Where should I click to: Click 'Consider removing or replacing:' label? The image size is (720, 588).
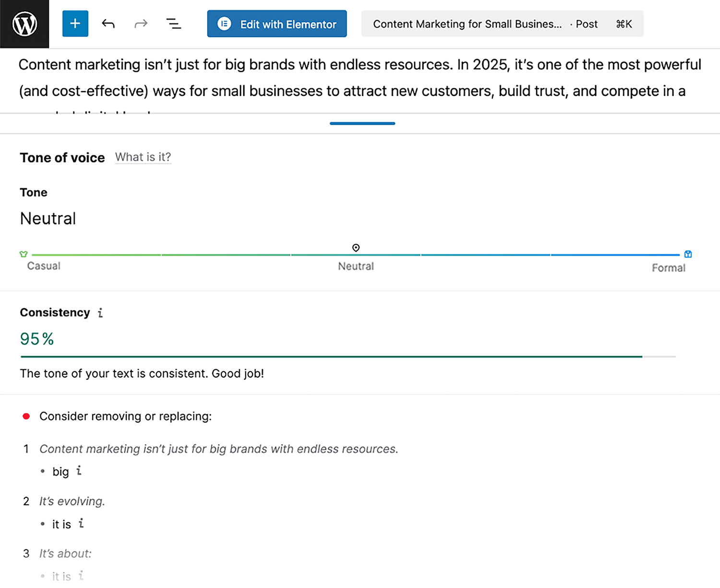point(125,416)
